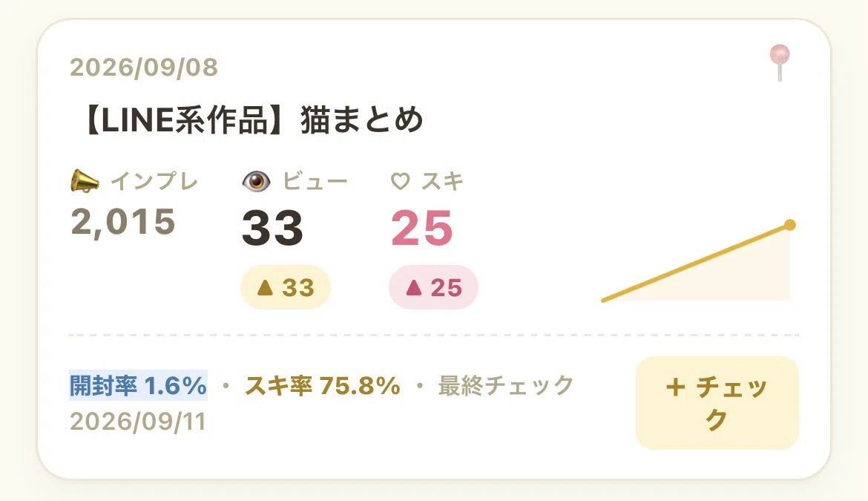Click the heart icon beside スキ
Image resolution: width=868 pixels, height=501 pixels.
click(400, 182)
